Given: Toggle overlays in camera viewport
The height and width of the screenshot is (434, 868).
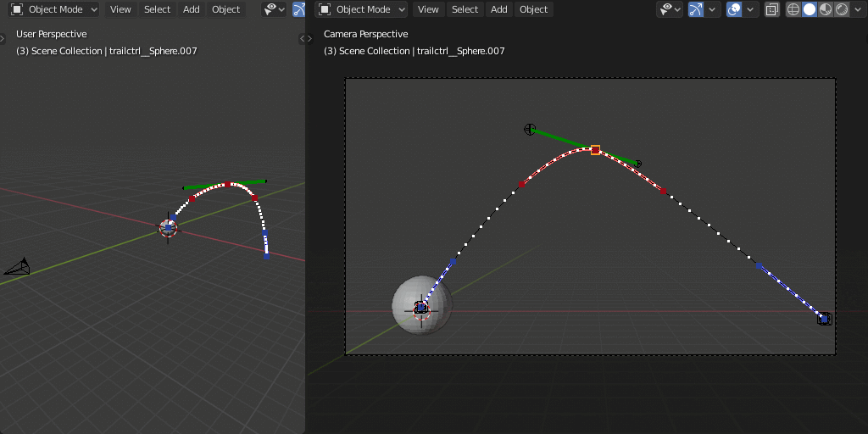Looking at the screenshot, I should (x=734, y=9).
